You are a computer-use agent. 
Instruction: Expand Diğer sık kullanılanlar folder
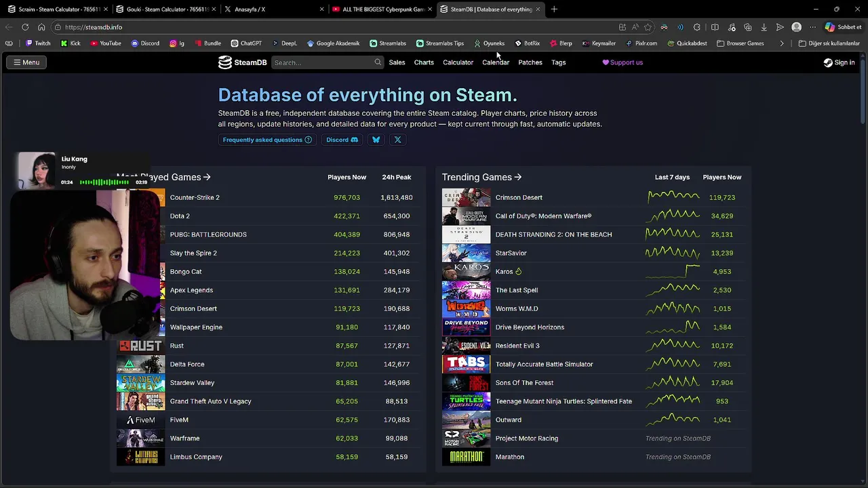[829, 43]
